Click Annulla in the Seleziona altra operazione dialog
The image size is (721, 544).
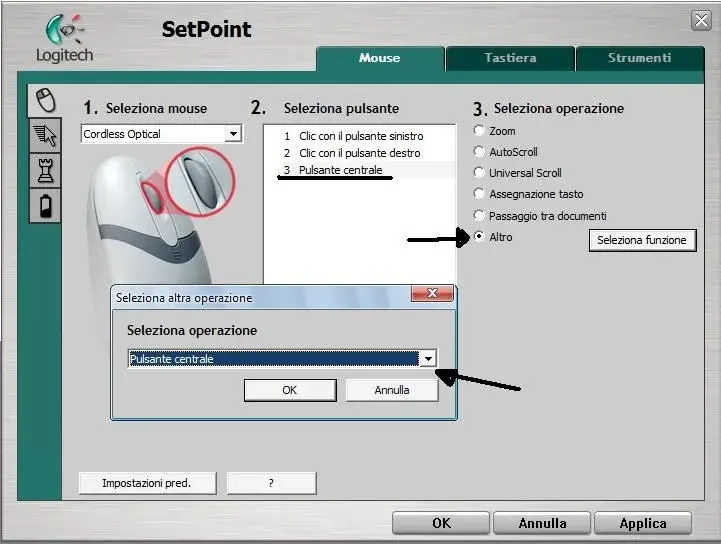[392, 390]
